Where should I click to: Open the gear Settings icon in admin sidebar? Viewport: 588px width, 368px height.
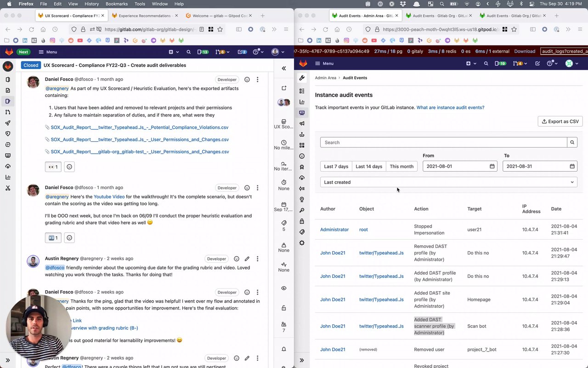[x=302, y=243]
